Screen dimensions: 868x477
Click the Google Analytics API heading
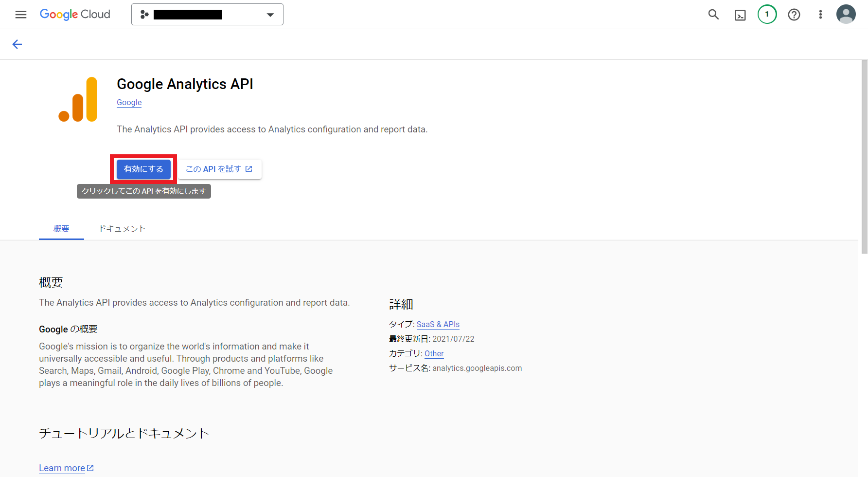pyautogui.click(x=185, y=84)
